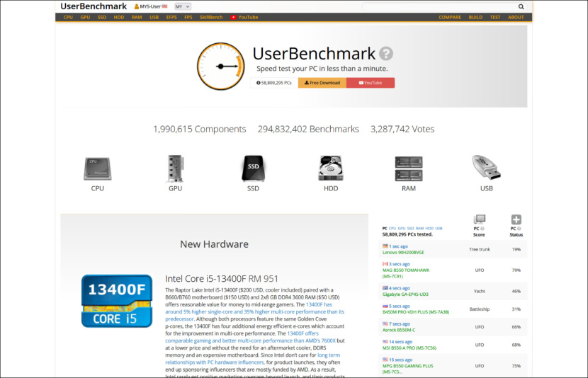
Task: Open the GPU graphics card icon
Action: coord(176,168)
